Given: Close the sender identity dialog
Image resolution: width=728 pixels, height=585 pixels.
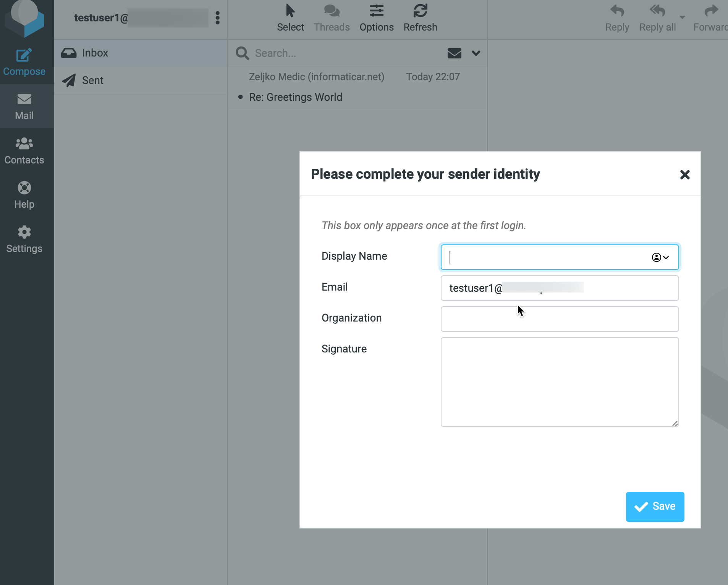Looking at the screenshot, I should pos(684,175).
